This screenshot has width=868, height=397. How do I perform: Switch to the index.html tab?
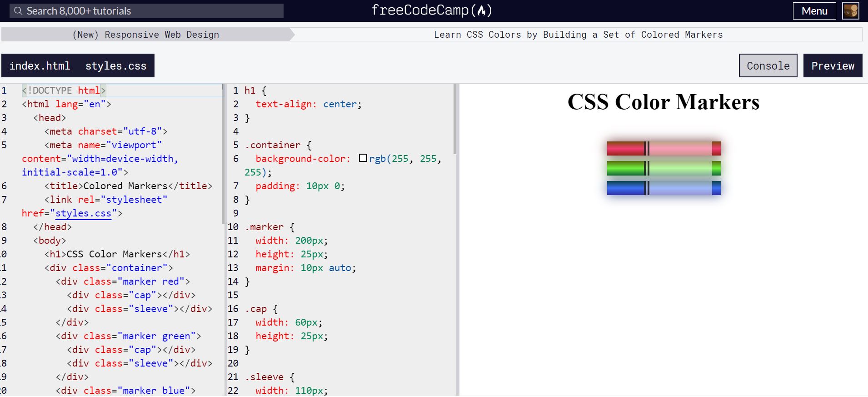click(40, 66)
